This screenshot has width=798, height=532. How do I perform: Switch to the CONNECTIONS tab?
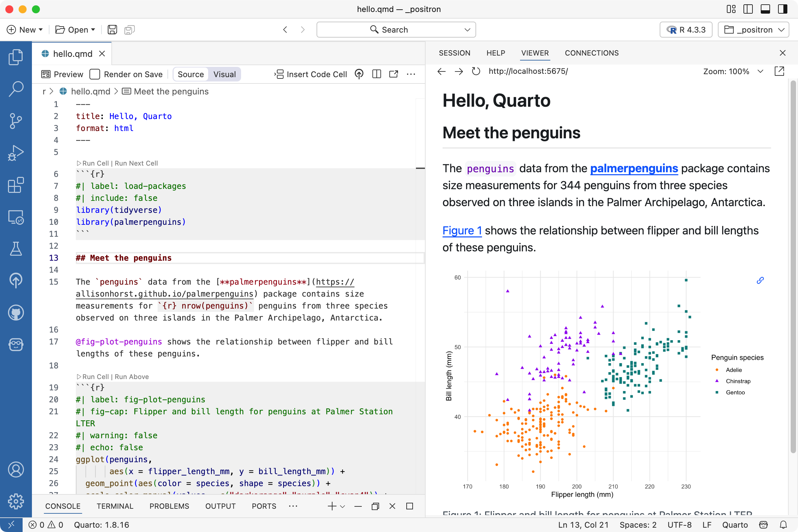pos(592,53)
